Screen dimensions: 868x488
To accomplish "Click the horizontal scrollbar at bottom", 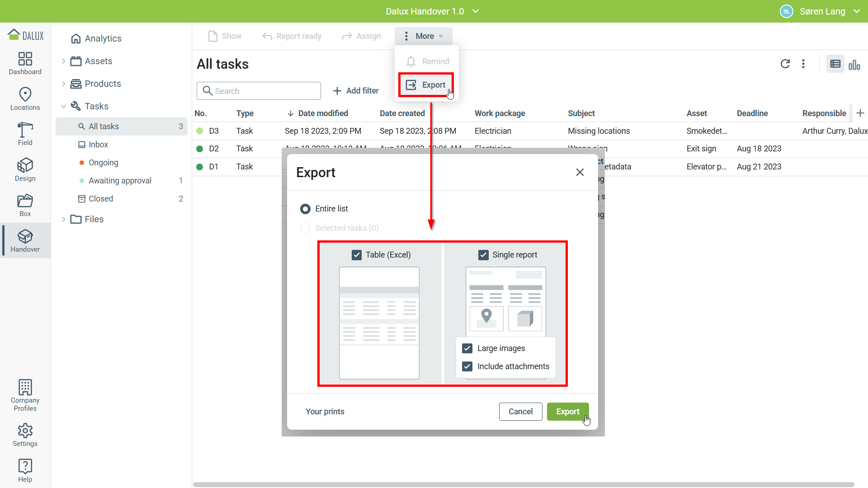I will click(524, 485).
